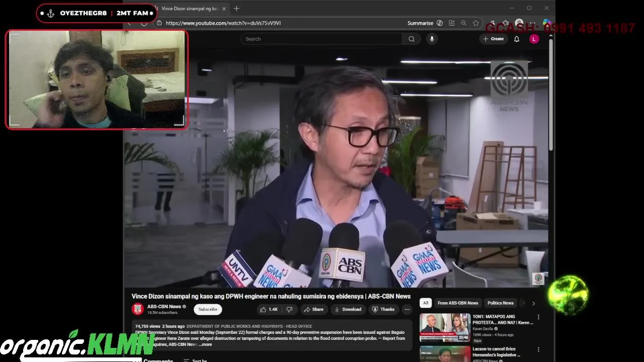Viewport: 644px width, 362px height.
Task: Click the Download button under the video
Action: [x=348, y=309]
